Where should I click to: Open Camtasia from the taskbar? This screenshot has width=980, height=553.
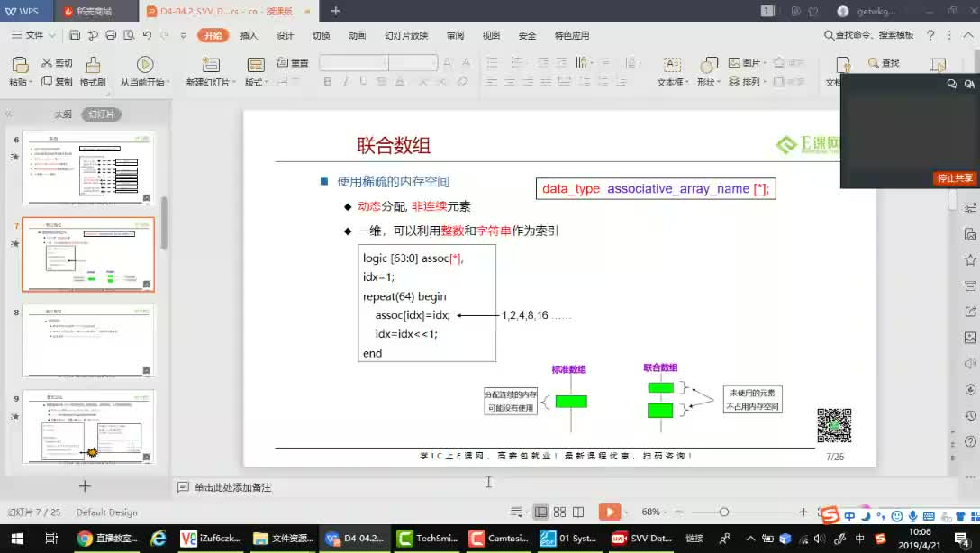499,538
